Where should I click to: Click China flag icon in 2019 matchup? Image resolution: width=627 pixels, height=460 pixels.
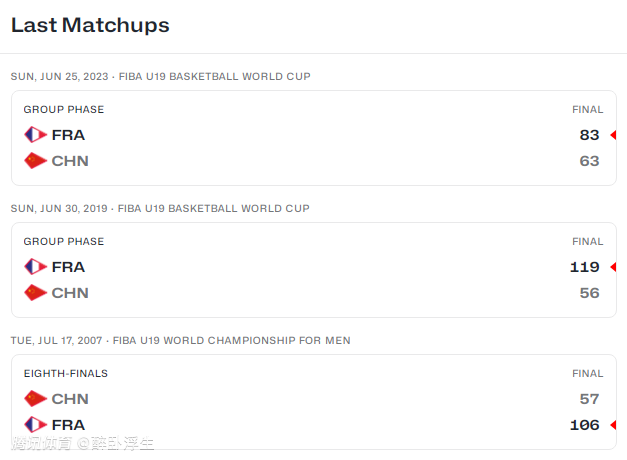36,293
